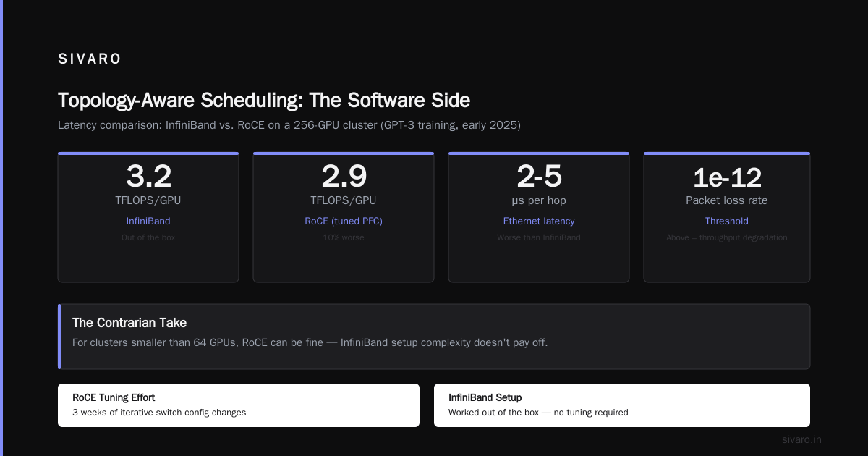Select the InfiniBand label in first card

148,221
